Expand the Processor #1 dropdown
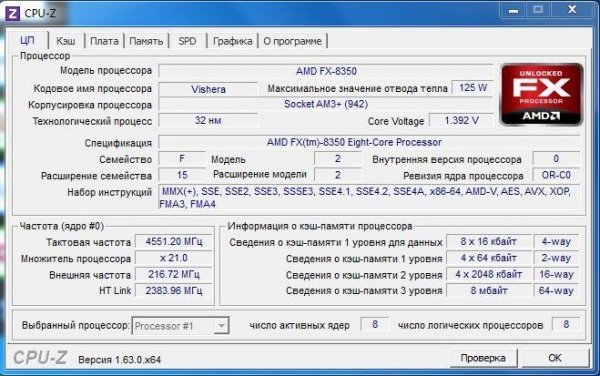Screen dimensions: 600x376 pos(221,326)
